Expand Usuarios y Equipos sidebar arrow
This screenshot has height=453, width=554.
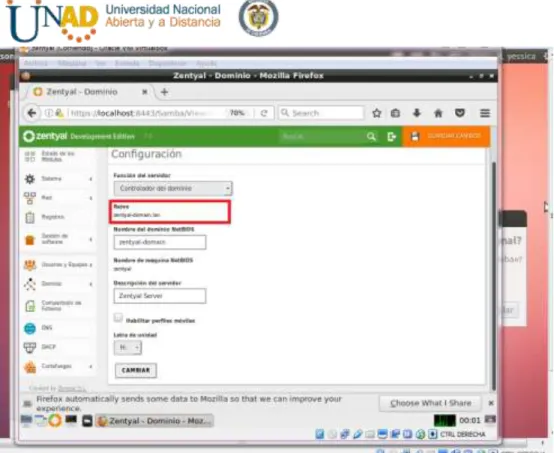click(91, 265)
